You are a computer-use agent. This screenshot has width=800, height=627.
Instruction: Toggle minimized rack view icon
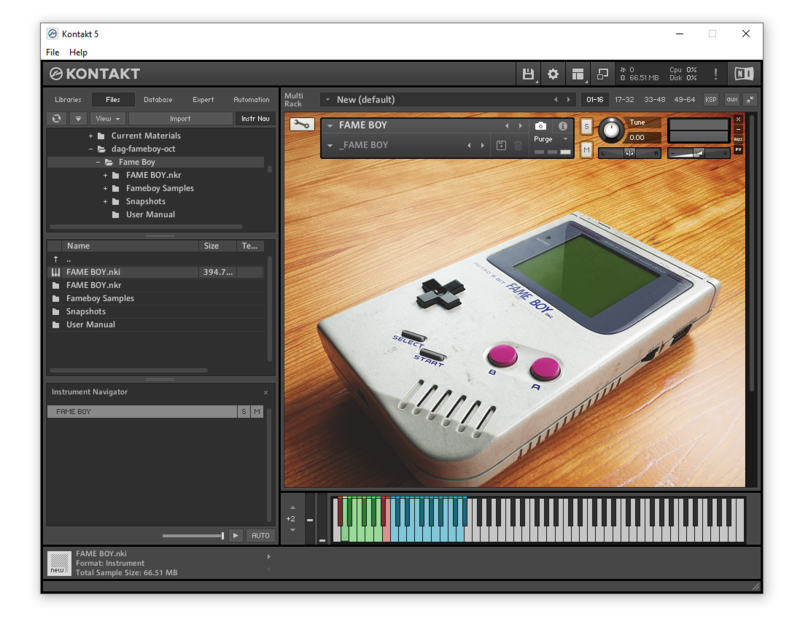pos(603,74)
